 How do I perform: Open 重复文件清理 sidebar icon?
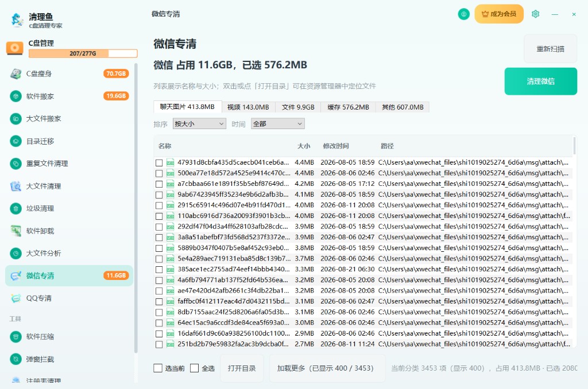pos(16,164)
